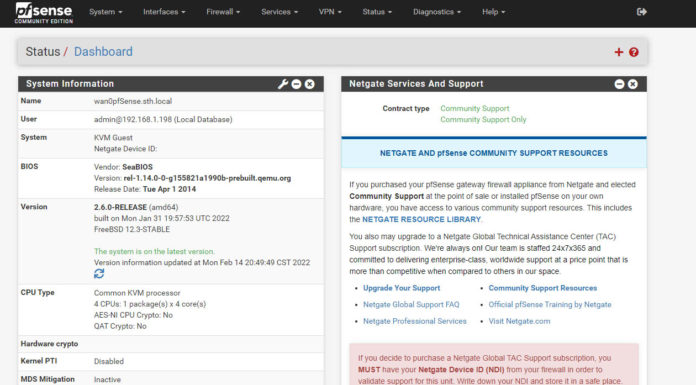This screenshot has width=696, height=385.
Task: Open the Netgate Professional Services link
Action: (415, 321)
